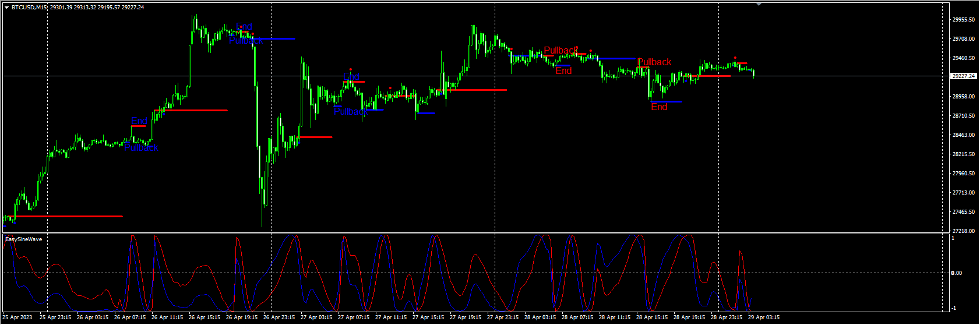Click the 29460.50 price scale label
Image resolution: width=980 pixels, height=325 pixels.
963,58
